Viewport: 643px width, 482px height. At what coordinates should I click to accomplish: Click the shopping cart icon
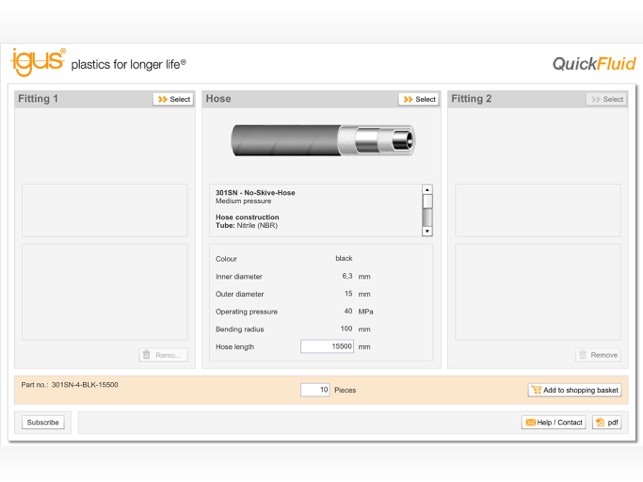click(536, 390)
